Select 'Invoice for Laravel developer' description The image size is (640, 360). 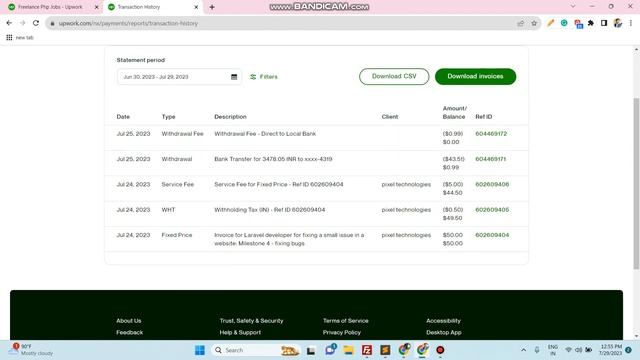(x=289, y=239)
